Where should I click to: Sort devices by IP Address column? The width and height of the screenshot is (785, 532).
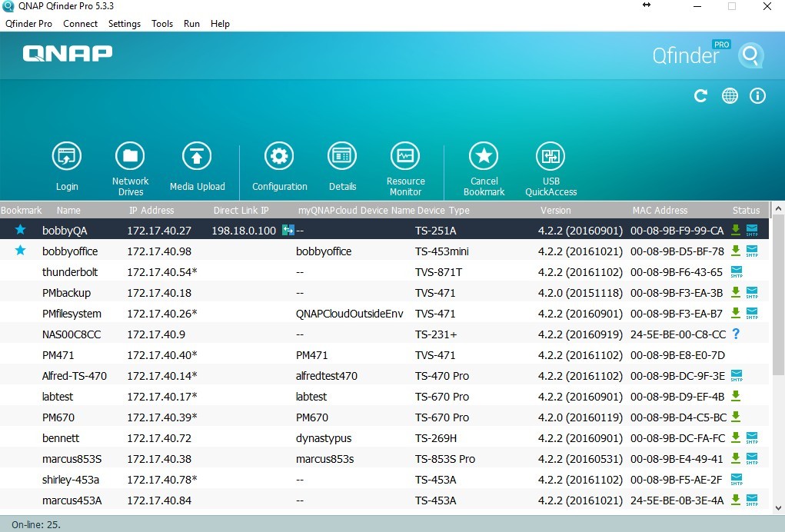coord(151,210)
